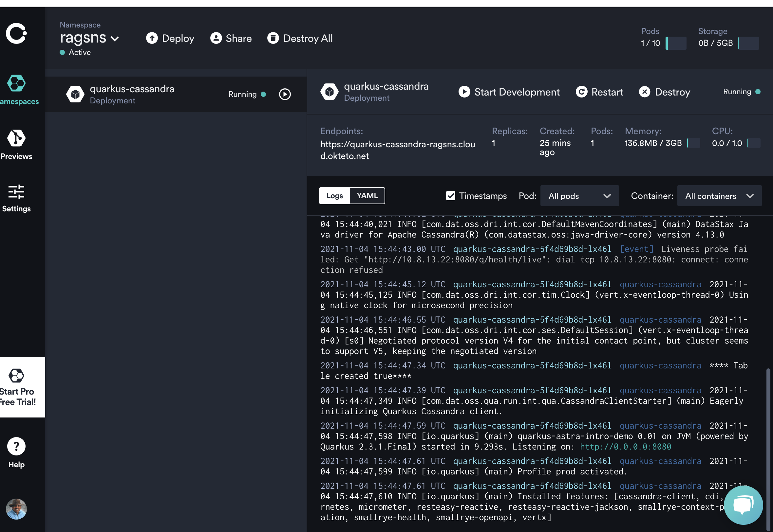Open the chat support bubble
The height and width of the screenshot is (532, 773).
[743, 505]
